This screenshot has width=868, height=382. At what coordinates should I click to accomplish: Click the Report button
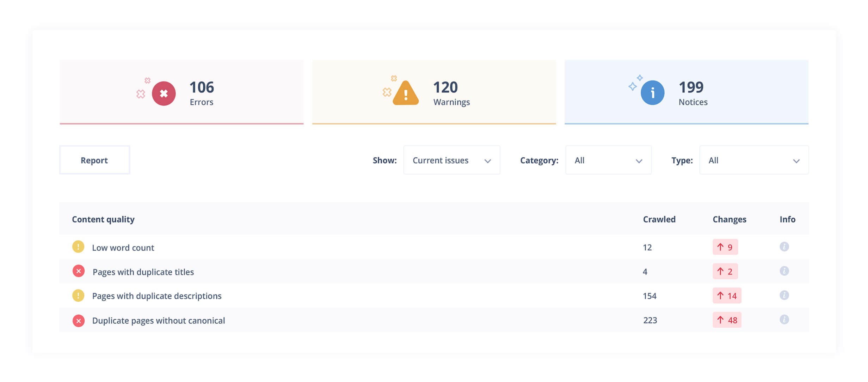pyautogui.click(x=94, y=160)
